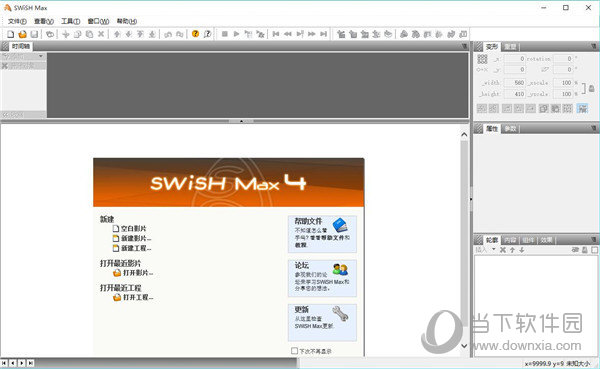Delete outline item with X icon

tap(503, 250)
